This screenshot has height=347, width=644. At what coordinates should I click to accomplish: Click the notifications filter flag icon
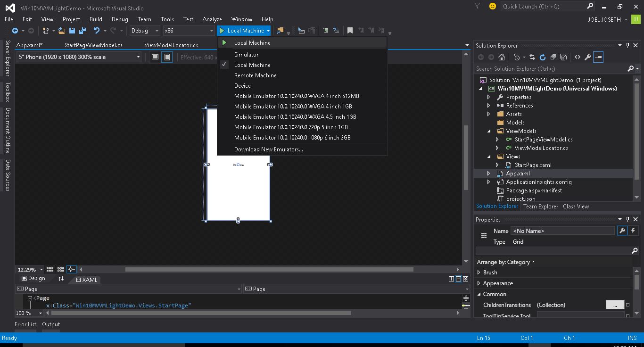477,6
